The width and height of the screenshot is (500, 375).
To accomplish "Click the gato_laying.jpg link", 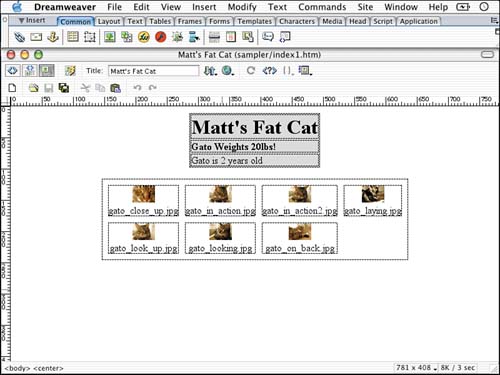I will coord(373,211).
